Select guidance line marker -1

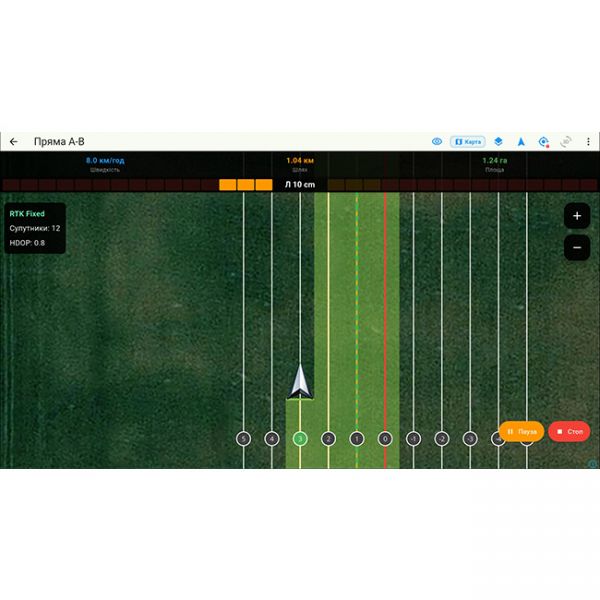tap(413, 439)
